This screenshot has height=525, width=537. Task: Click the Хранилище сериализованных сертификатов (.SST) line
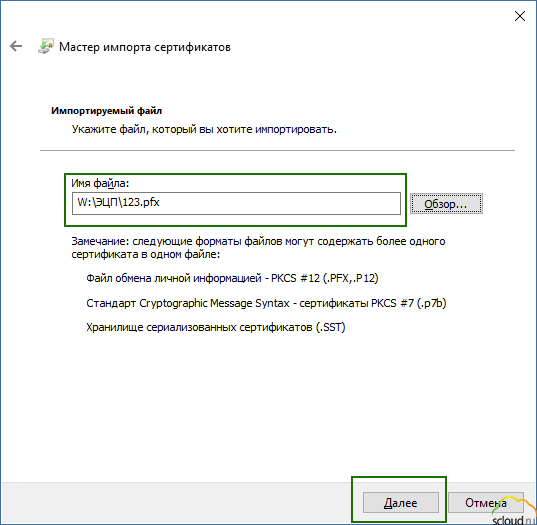216,327
